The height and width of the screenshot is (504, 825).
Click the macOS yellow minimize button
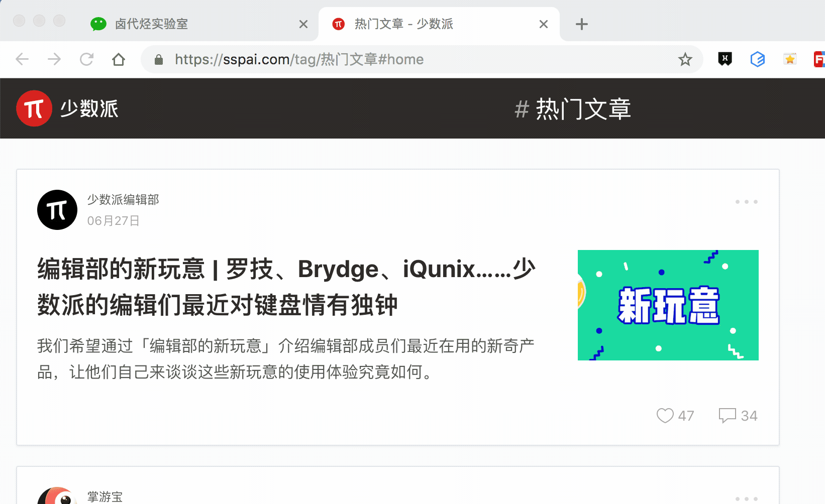(x=39, y=21)
